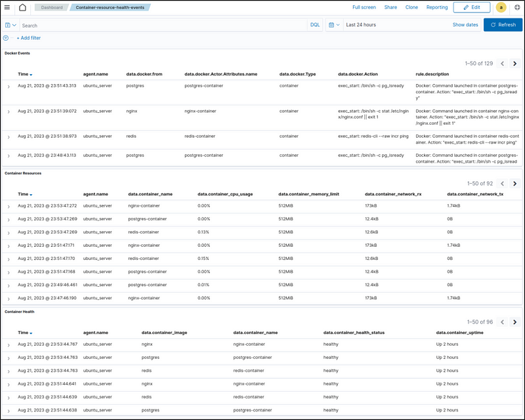This screenshot has width=525, height=420.
Task: Click the filter options icon
Action: click(6, 38)
